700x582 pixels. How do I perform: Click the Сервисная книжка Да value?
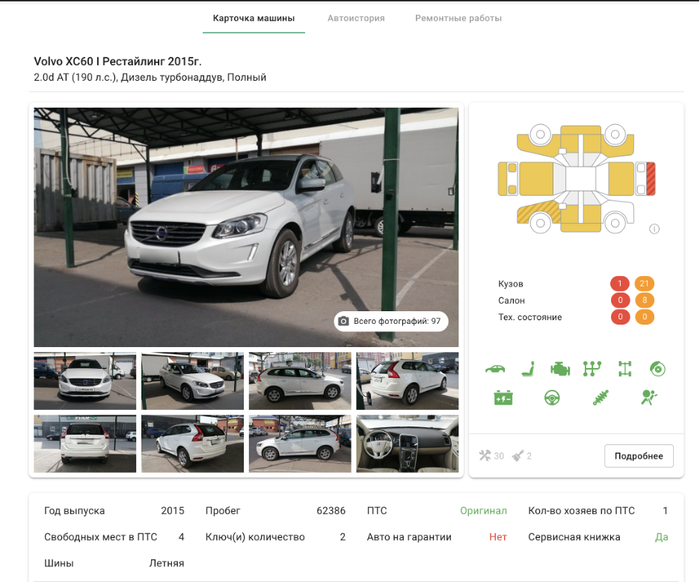tap(662, 537)
